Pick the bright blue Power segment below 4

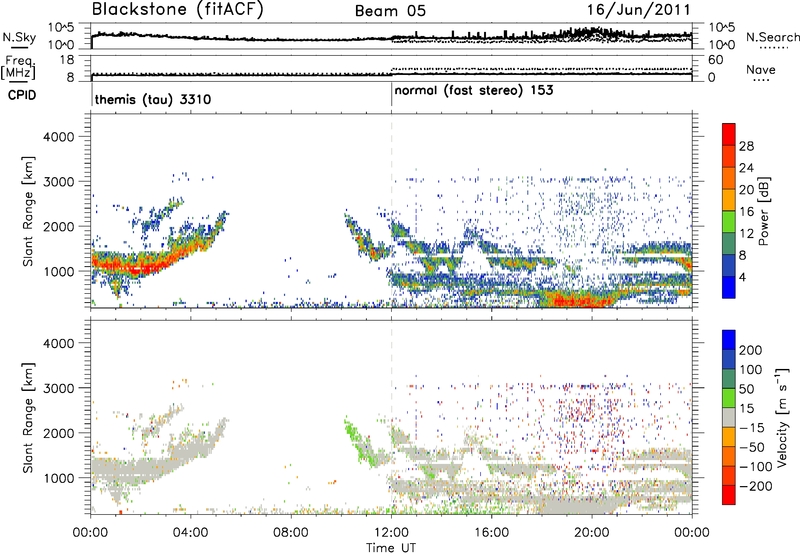pos(729,287)
